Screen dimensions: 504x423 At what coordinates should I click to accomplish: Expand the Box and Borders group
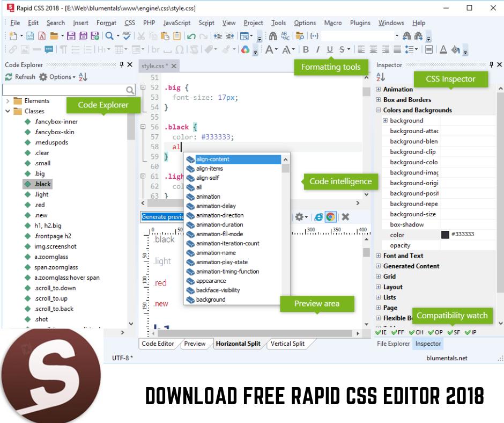click(379, 99)
